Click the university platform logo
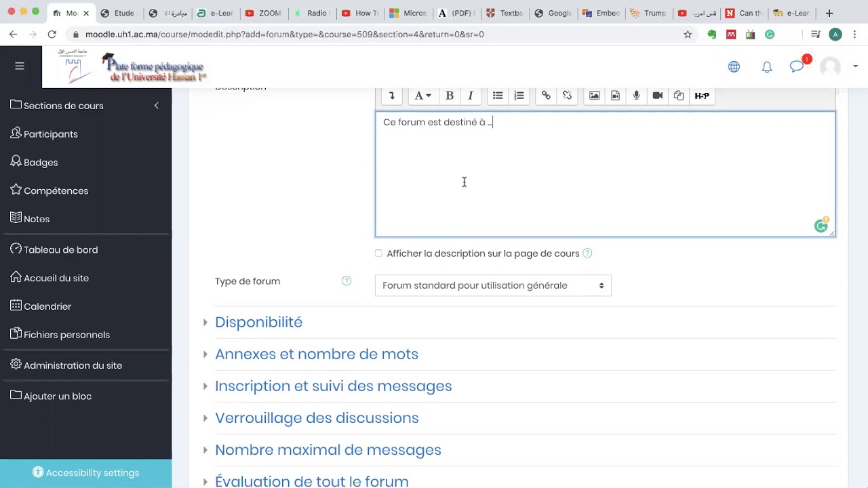 click(x=132, y=68)
